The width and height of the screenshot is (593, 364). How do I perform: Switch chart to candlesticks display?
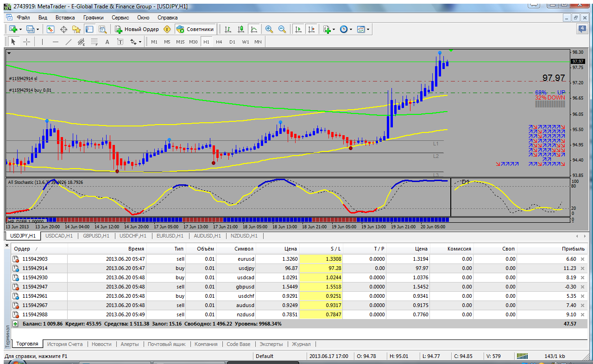[241, 29]
